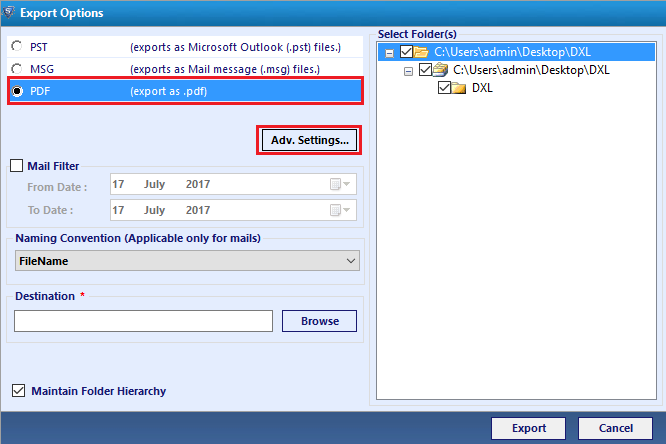Click the From Date day 17 value
This screenshot has width=666, height=444.
point(118,184)
